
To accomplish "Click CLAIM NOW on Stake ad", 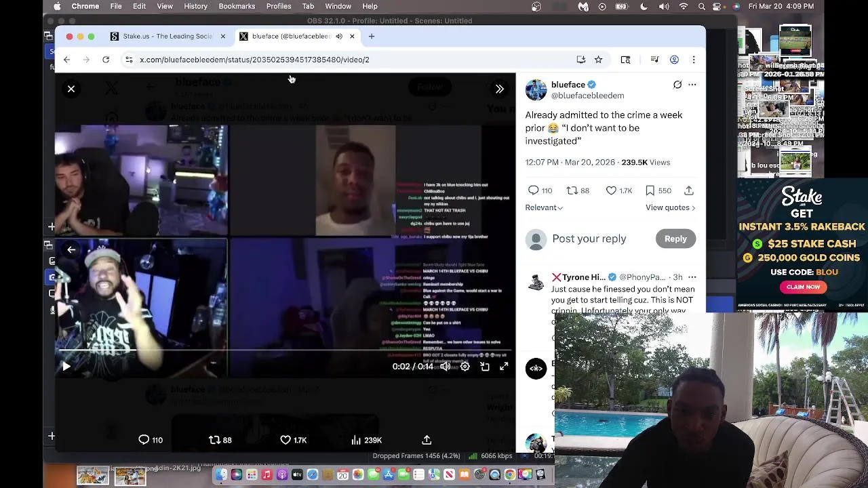I will coord(804,287).
